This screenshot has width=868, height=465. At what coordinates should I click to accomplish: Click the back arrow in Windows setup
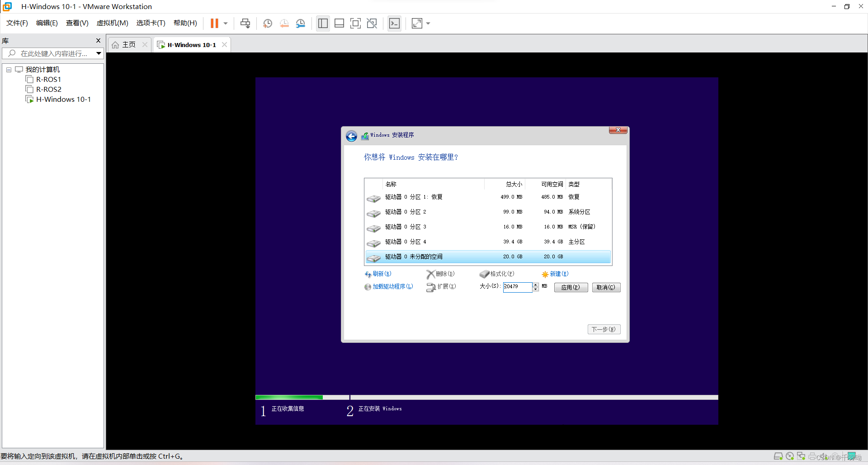pos(351,136)
